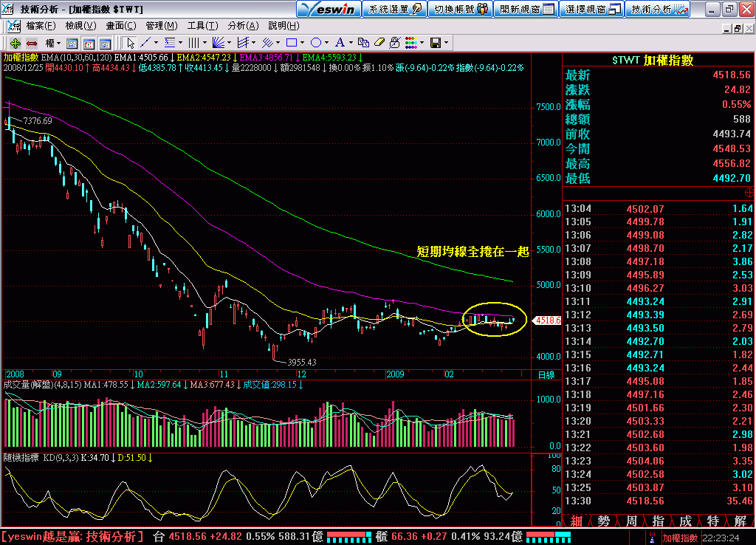Screen dimensions: 756x545
Task: Open the 檢視(V) menu
Action: (80, 26)
